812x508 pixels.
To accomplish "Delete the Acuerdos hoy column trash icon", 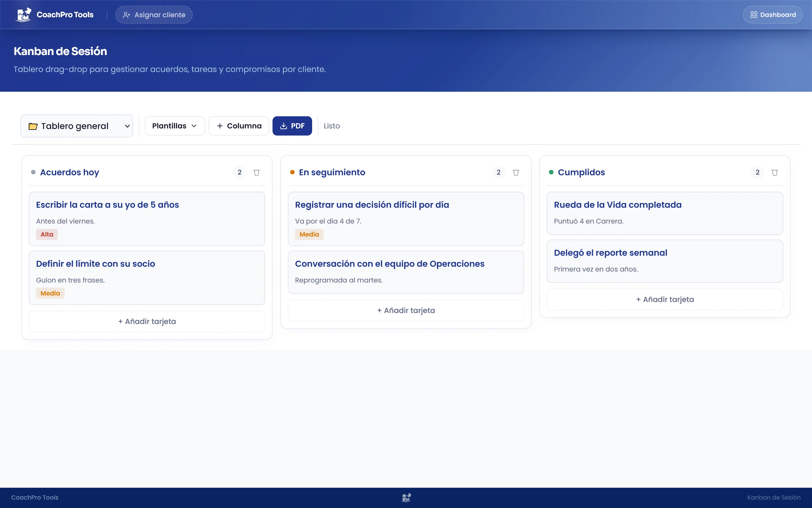I will click(x=257, y=172).
